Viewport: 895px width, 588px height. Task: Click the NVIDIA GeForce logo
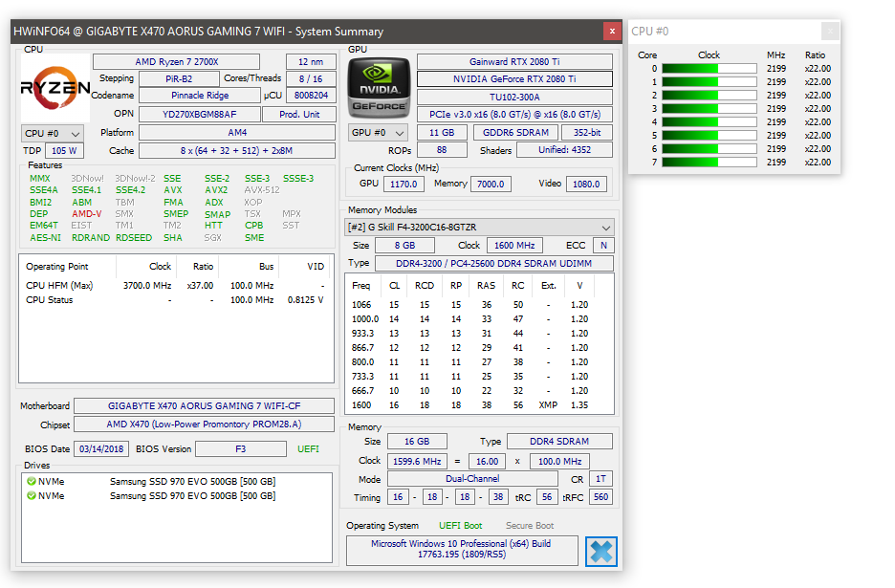click(379, 87)
